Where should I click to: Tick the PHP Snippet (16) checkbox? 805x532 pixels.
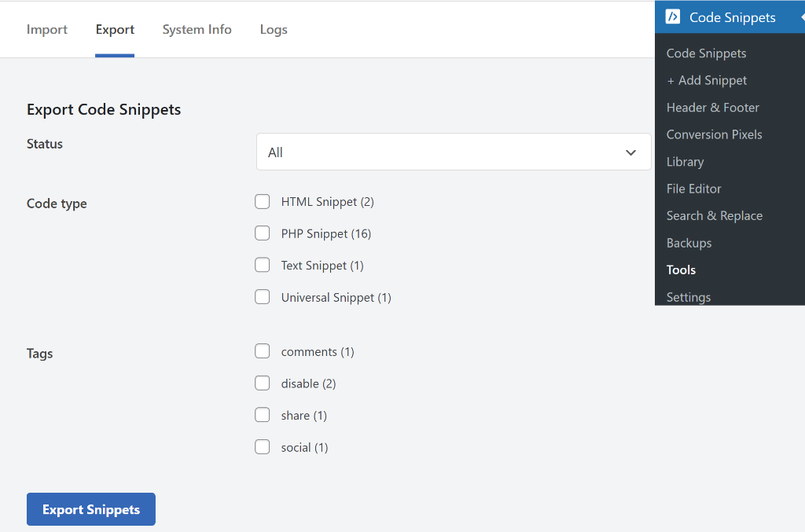tap(263, 233)
